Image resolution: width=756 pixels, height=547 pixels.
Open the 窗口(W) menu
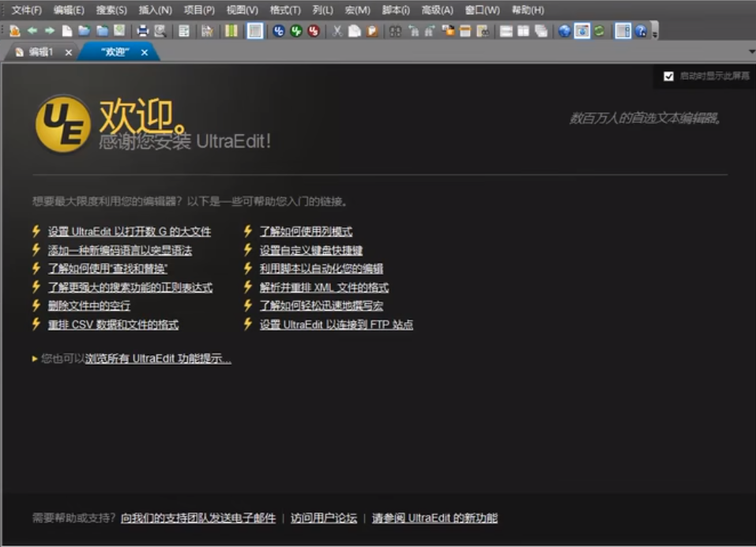pyautogui.click(x=483, y=9)
